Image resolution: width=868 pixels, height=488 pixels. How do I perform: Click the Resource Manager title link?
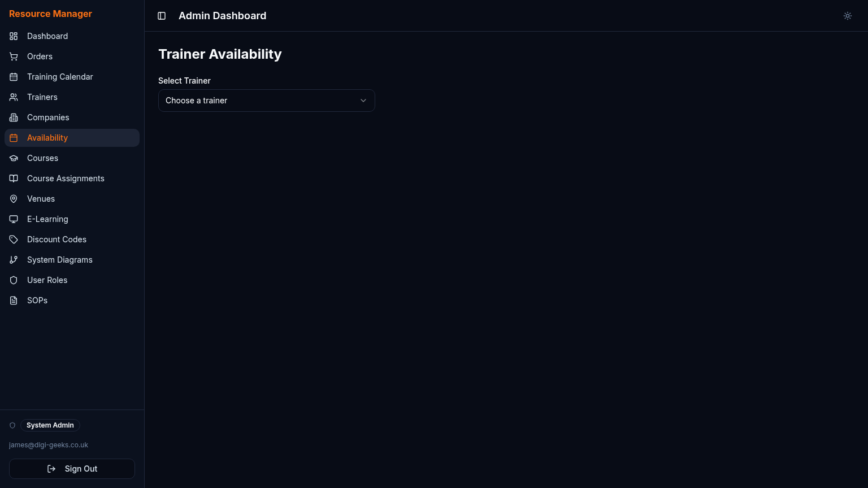tap(50, 14)
